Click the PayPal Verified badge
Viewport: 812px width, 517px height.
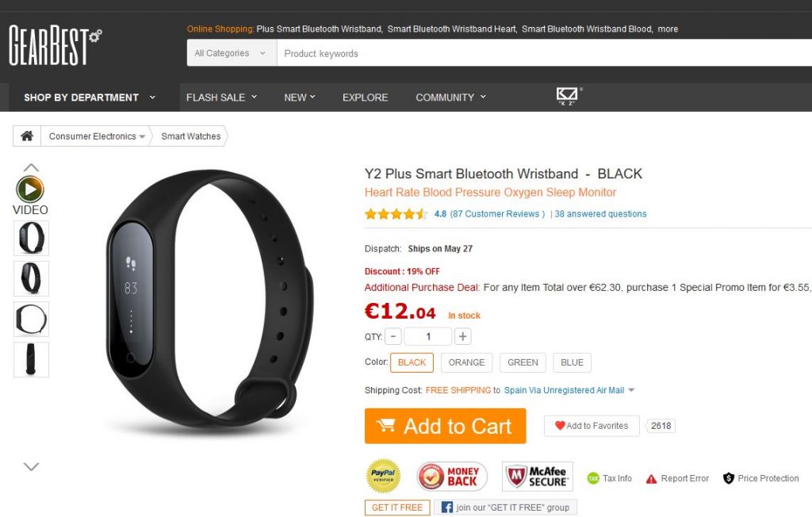(x=383, y=476)
